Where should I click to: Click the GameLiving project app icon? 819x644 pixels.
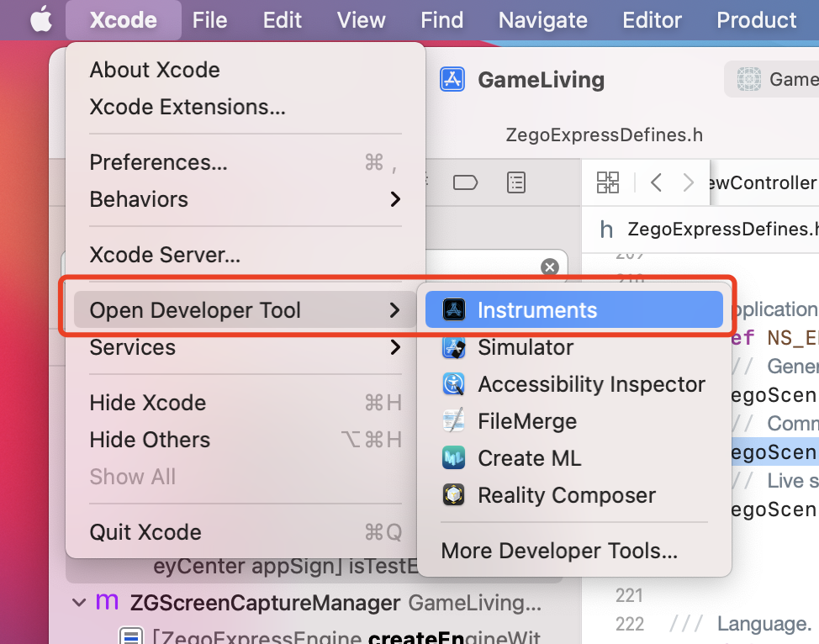pyautogui.click(x=452, y=79)
